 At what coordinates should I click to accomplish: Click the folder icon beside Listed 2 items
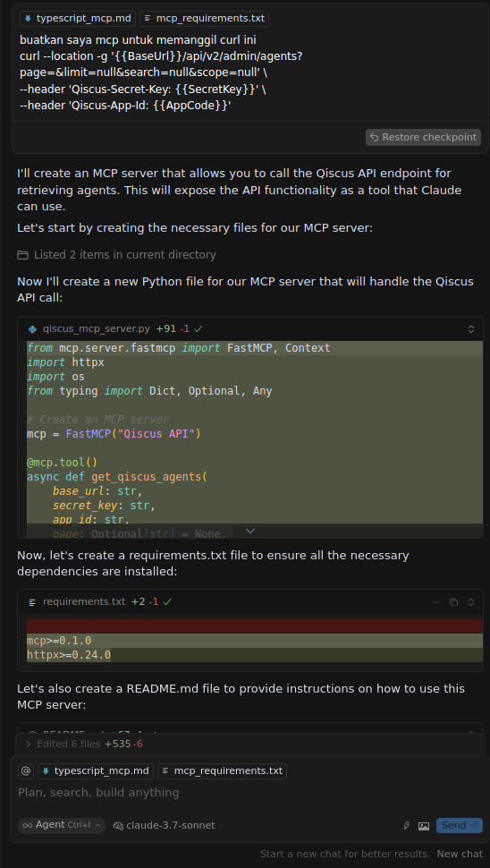coord(22,255)
